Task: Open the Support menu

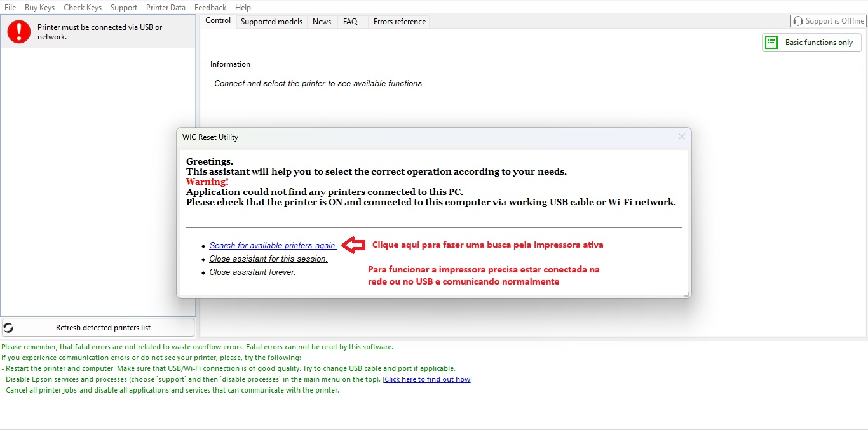Action: 123,8
